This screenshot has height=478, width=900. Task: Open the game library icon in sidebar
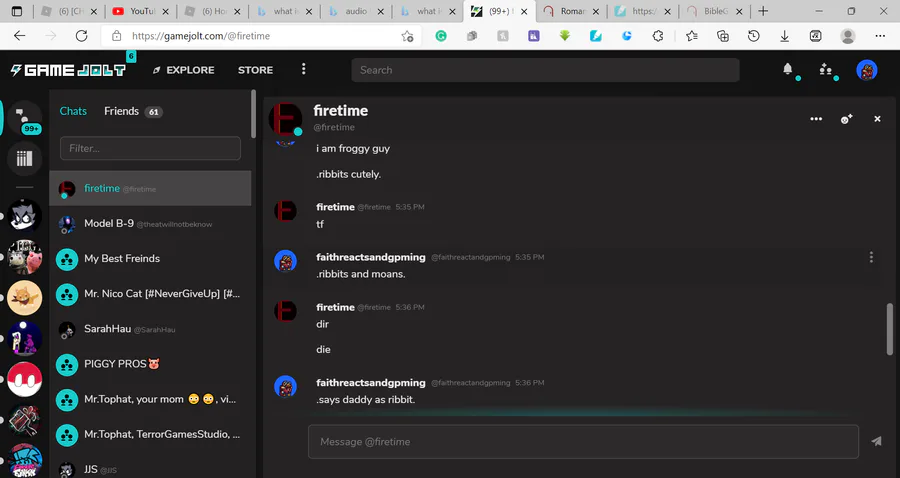24,158
